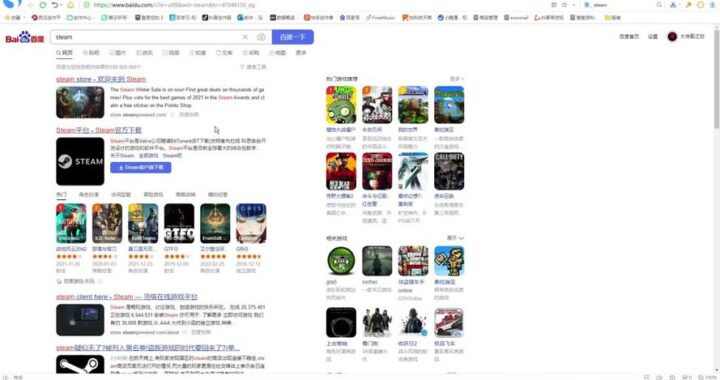Image resolution: width=720 pixels, height=380 pixels.
Task: Open the Final Fantasy VII Remake tile
Action: click(x=413, y=171)
